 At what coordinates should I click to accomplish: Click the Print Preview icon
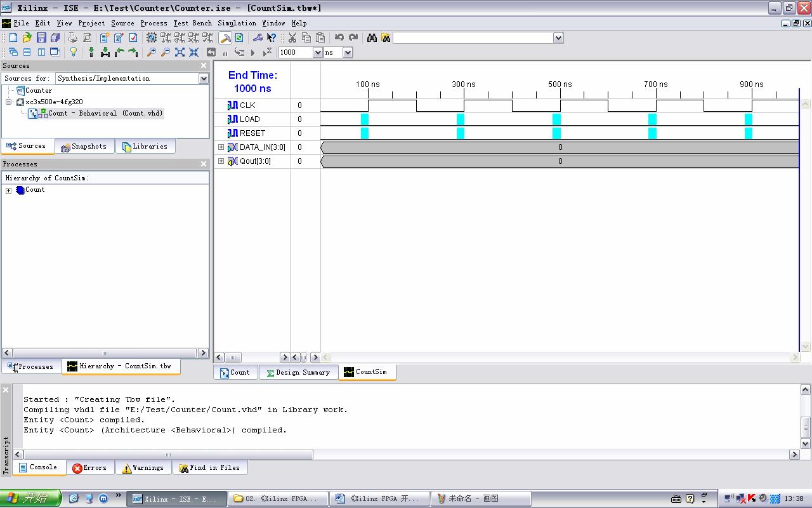[87, 37]
